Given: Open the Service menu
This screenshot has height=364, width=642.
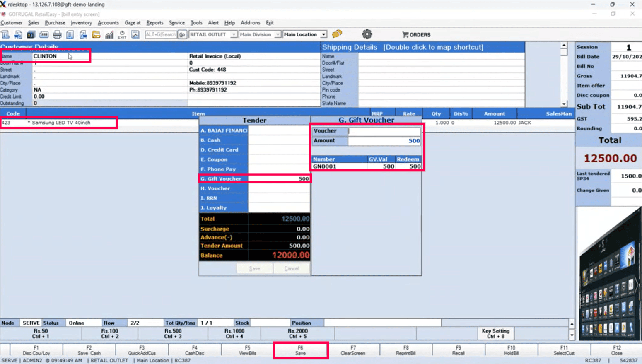Looking at the screenshot, I should pyautogui.click(x=177, y=23).
